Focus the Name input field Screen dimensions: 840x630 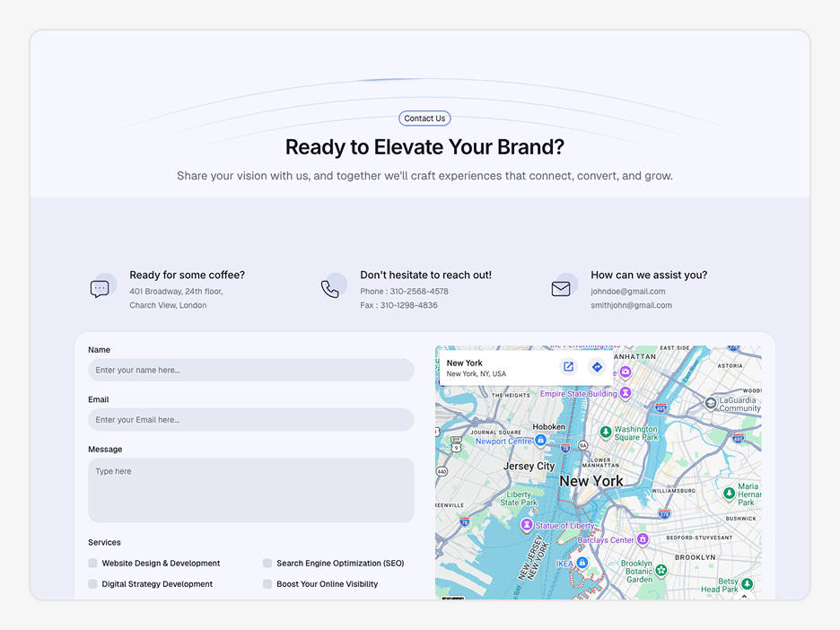pos(251,370)
